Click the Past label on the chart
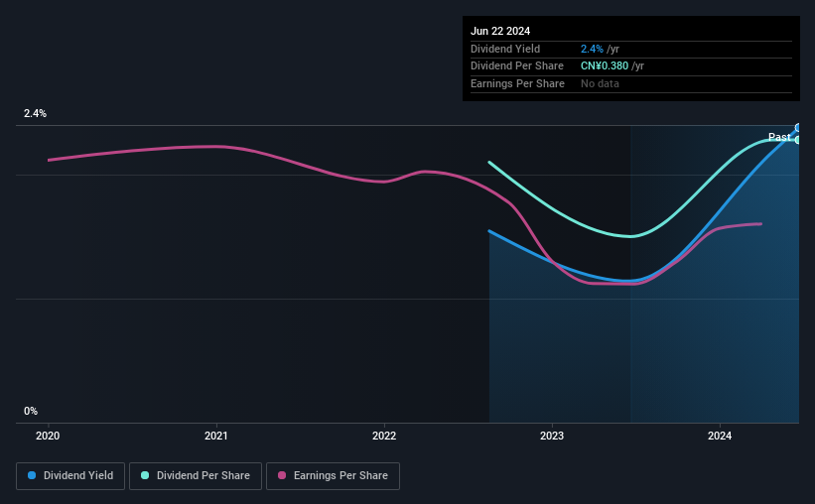Screen dimensions: 815x504 point(779,137)
